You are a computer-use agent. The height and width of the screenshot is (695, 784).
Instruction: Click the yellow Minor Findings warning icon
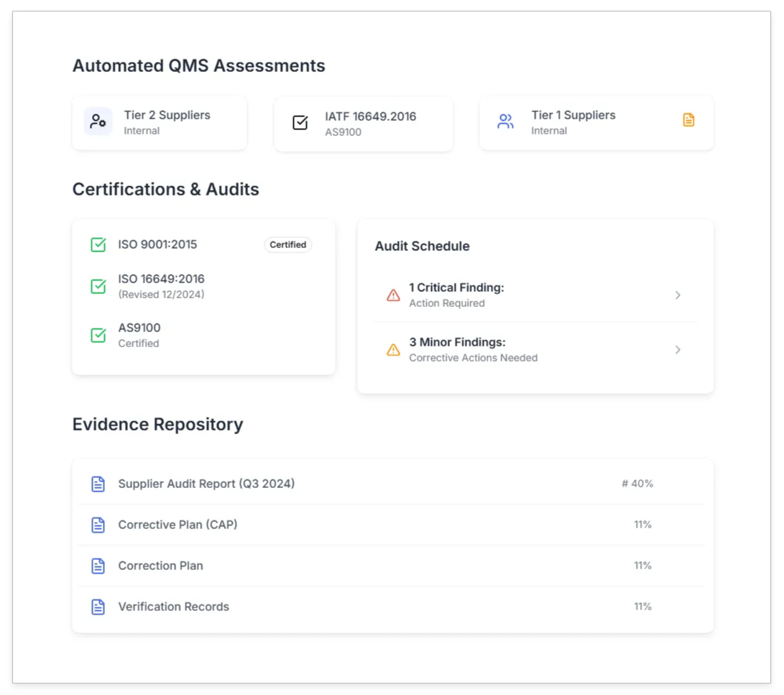(393, 350)
